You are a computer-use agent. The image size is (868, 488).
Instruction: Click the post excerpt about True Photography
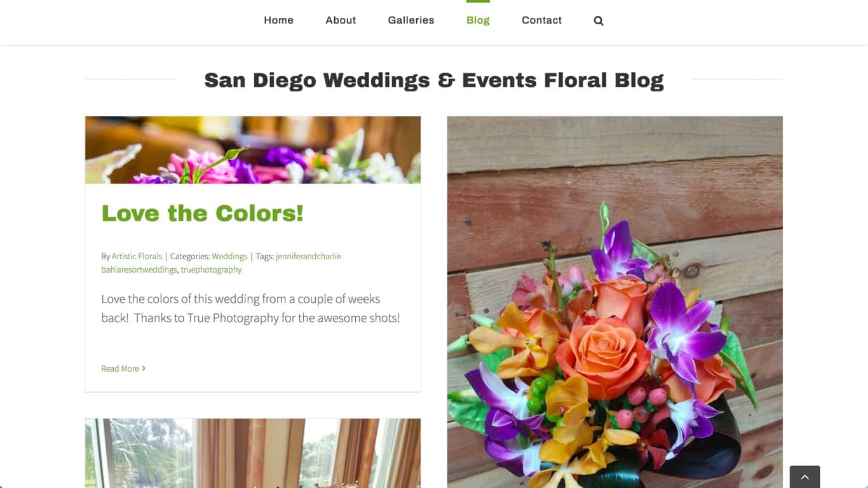[x=250, y=308]
